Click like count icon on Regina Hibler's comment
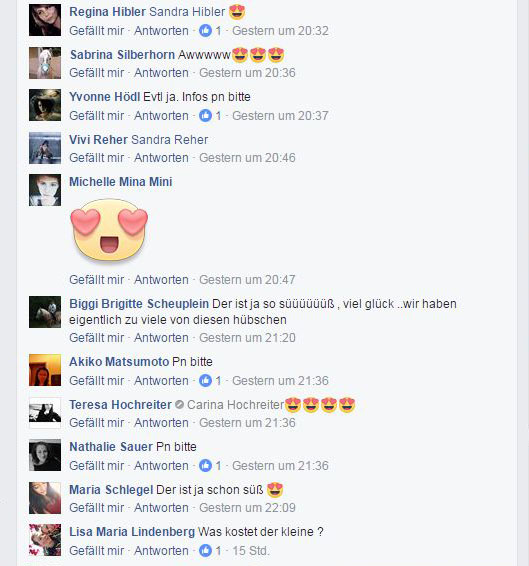Viewport: 529px width, 566px height. 205,31
